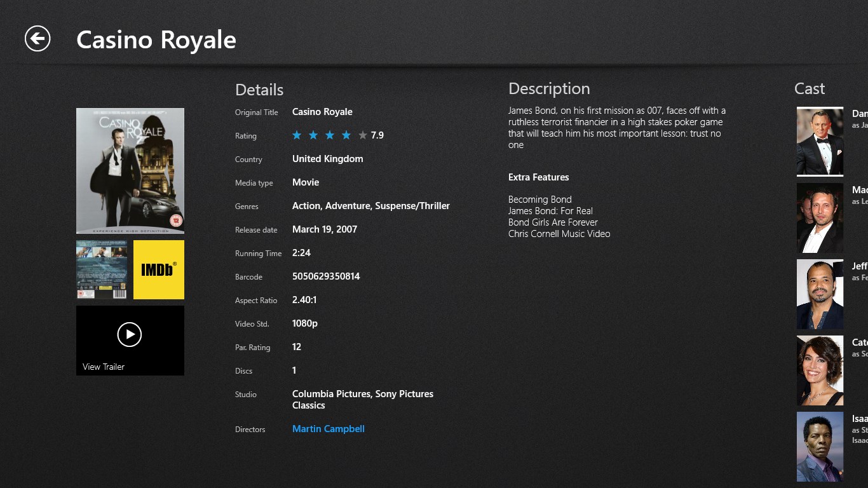Open director Martin Campbell link
The width and height of the screenshot is (868, 488).
coord(329,429)
